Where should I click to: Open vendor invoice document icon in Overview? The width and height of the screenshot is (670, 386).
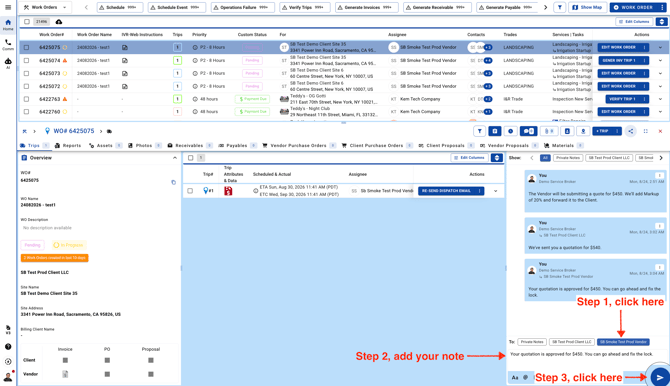65,374
